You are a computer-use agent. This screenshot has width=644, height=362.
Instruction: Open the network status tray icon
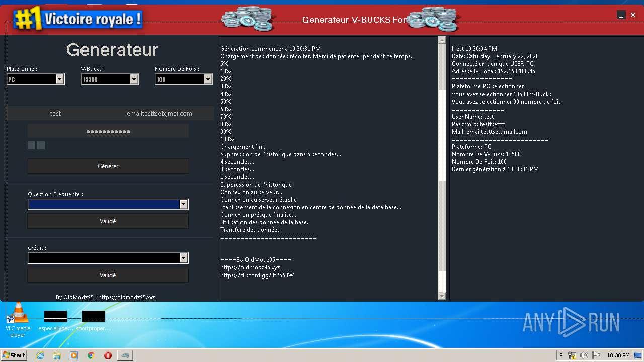point(572,355)
